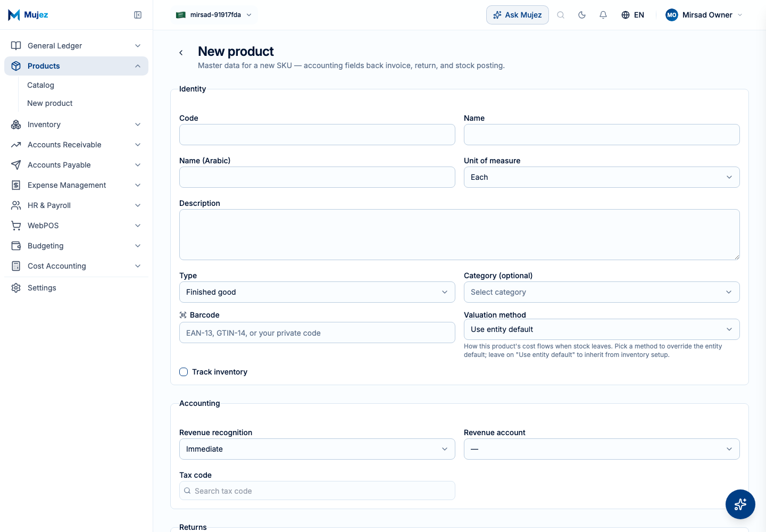The width and height of the screenshot is (766, 532).
Task: Expand HR & Payroll chevron
Action: (x=138, y=205)
